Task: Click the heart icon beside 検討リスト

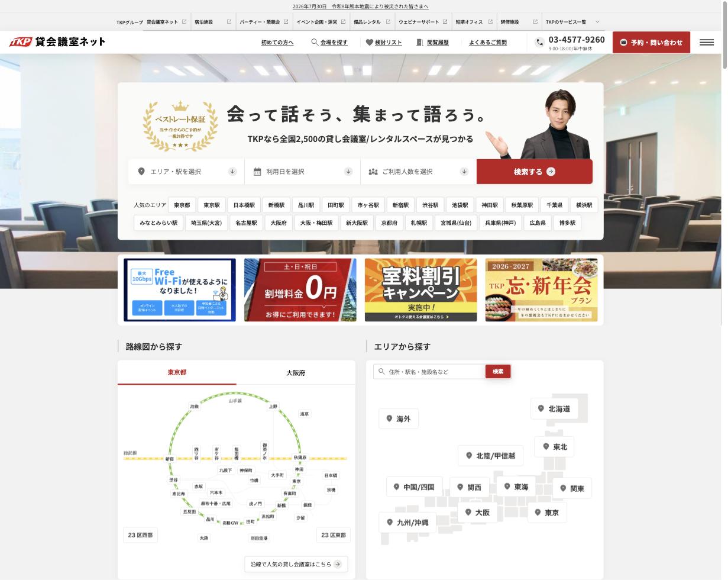Action: (x=370, y=43)
